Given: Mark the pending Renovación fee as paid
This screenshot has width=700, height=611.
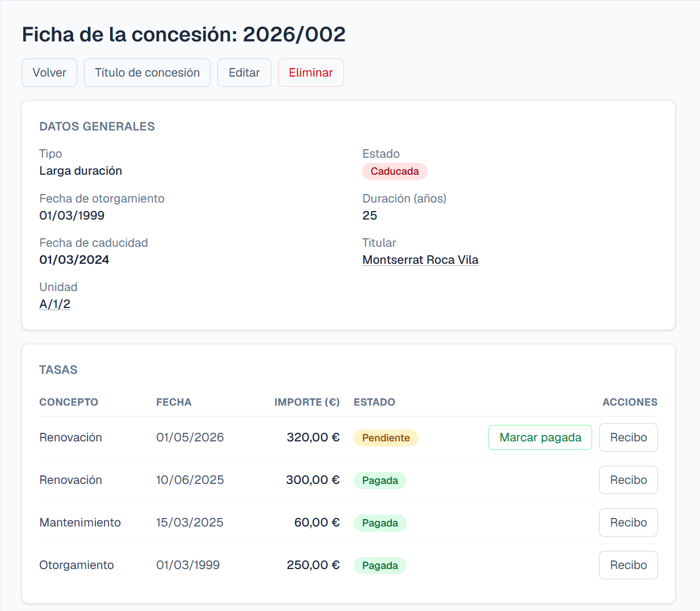Looking at the screenshot, I should point(540,437).
